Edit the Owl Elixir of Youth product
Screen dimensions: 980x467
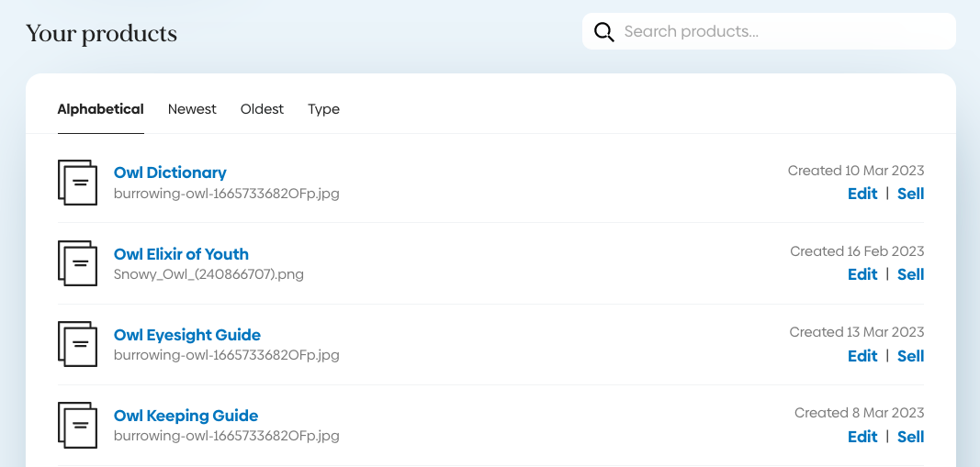(x=862, y=274)
